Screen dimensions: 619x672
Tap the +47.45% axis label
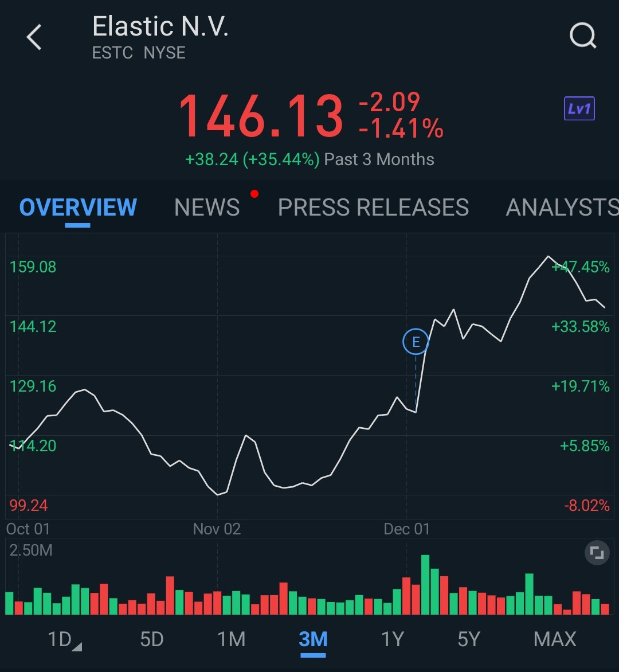581,267
